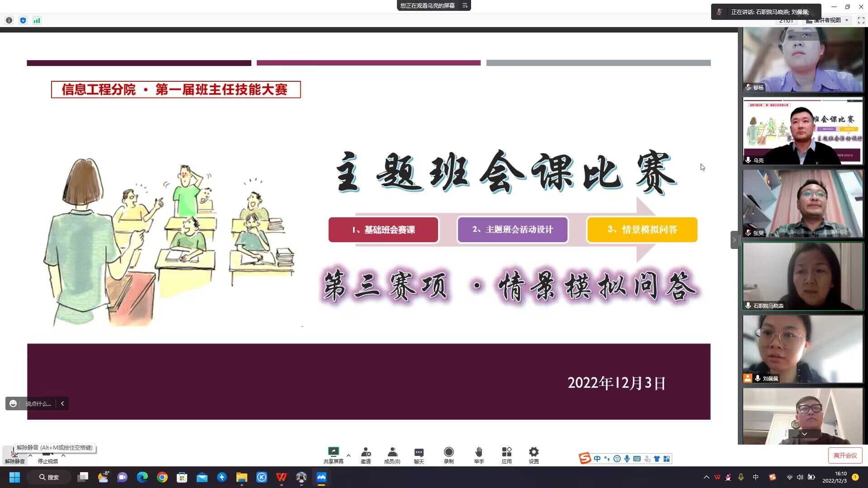Expand share screen options arrow
Image resolution: width=868 pixels, height=488 pixels.
pos(349,455)
